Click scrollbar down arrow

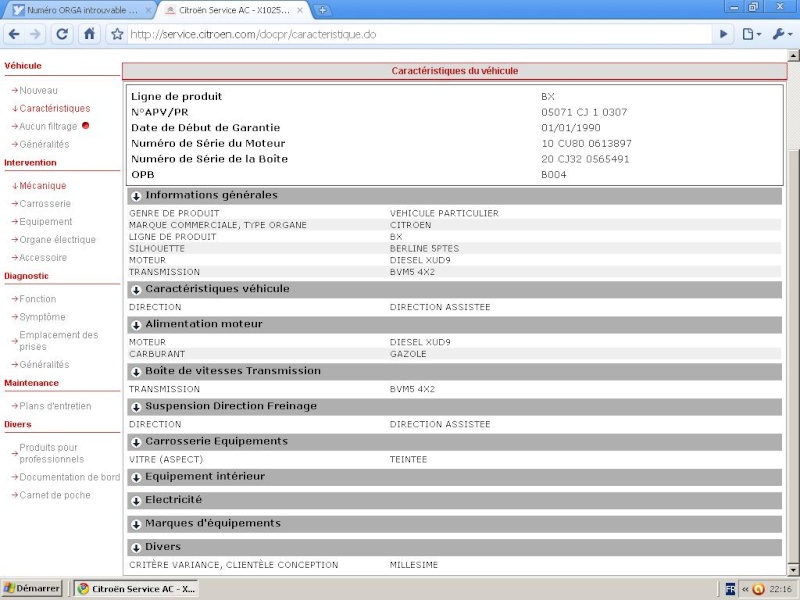tap(793, 569)
